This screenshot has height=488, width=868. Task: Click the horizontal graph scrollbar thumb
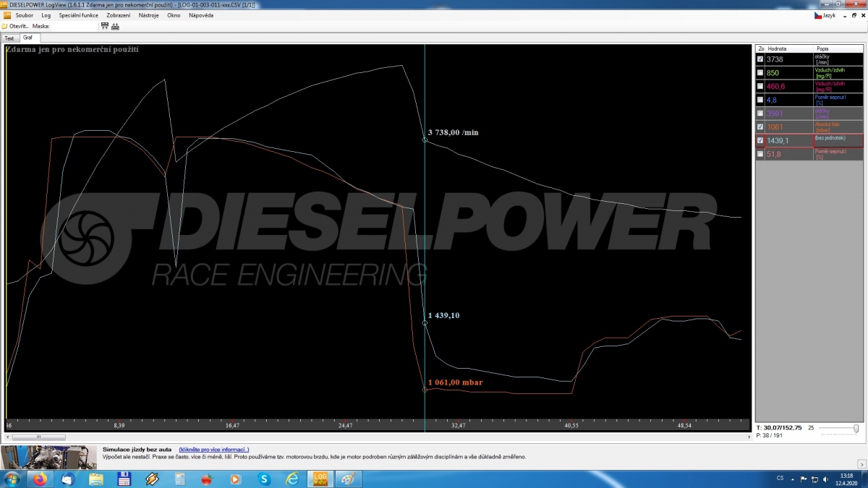pos(39,437)
